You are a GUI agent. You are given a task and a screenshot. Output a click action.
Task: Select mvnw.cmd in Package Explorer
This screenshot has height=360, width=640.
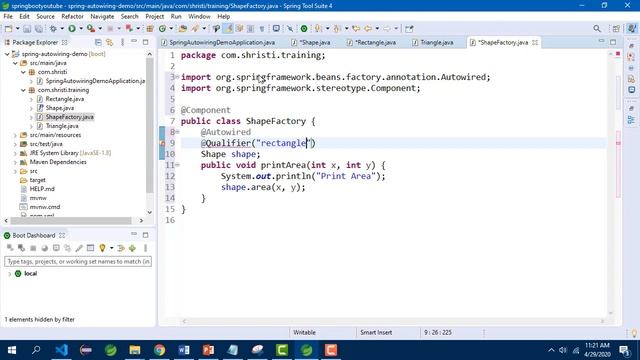[45, 207]
